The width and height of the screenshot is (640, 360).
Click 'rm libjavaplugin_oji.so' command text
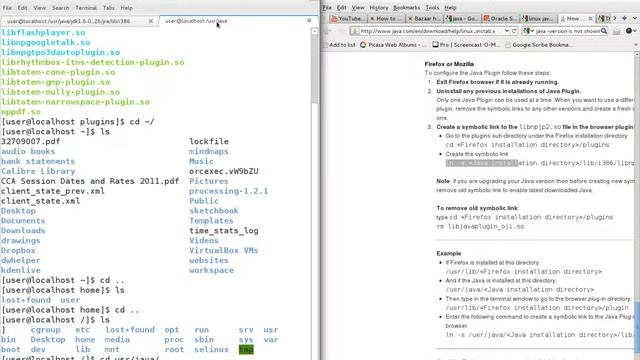pyautogui.click(x=480, y=226)
